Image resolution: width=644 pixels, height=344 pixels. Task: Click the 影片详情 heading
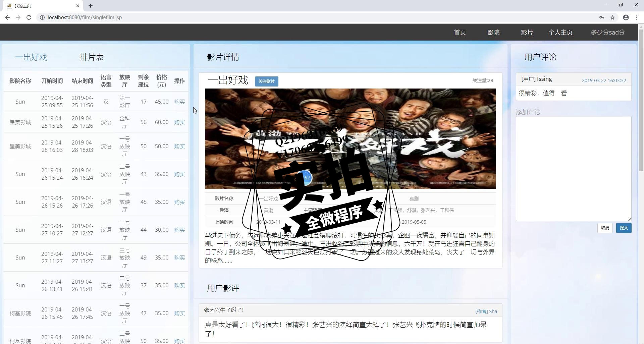223,57
